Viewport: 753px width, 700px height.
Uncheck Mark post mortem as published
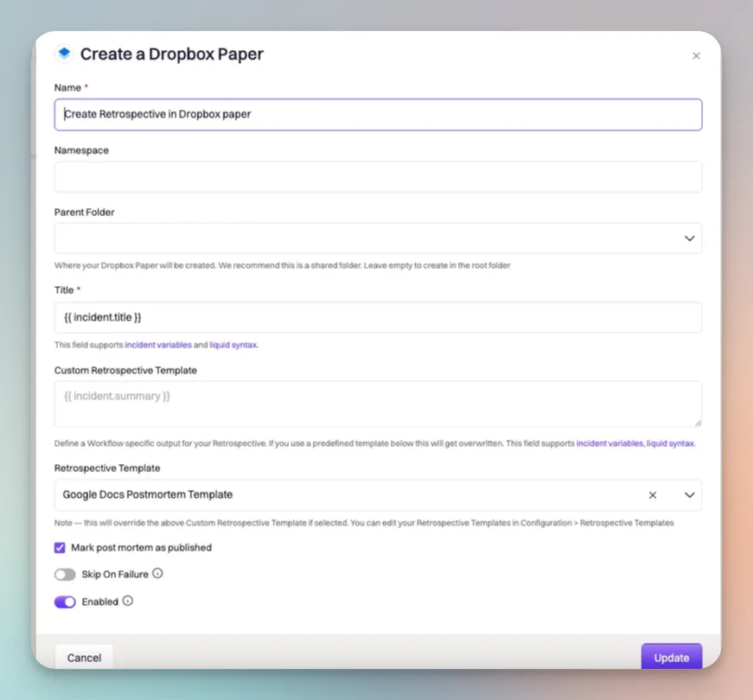click(x=60, y=547)
